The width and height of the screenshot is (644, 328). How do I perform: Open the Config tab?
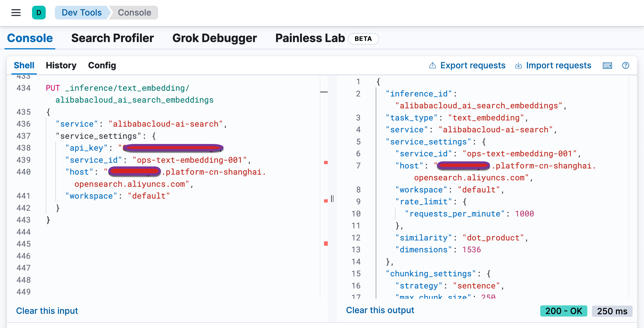pyautogui.click(x=102, y=65)
